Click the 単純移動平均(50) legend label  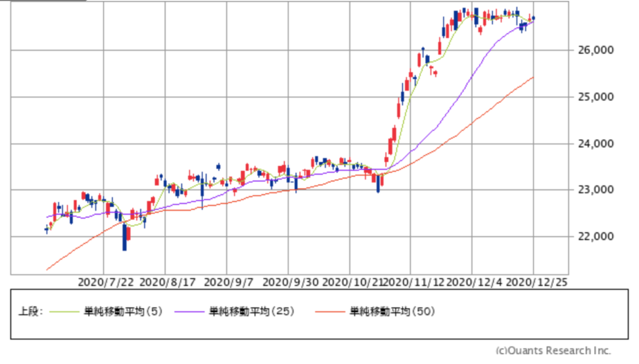[392, 312]
